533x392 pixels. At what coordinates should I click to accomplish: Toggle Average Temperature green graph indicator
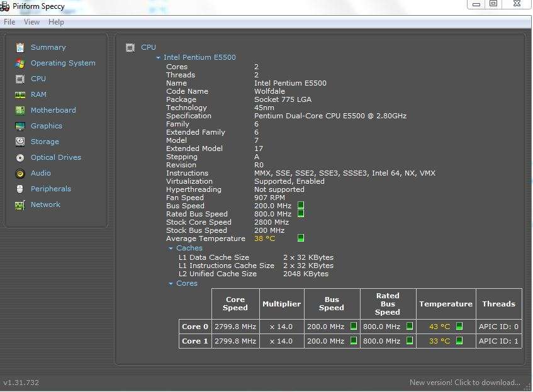pos(301,238)
